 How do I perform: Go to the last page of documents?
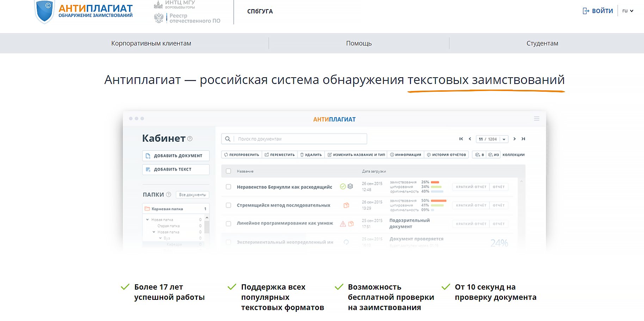tap(523, 139)
